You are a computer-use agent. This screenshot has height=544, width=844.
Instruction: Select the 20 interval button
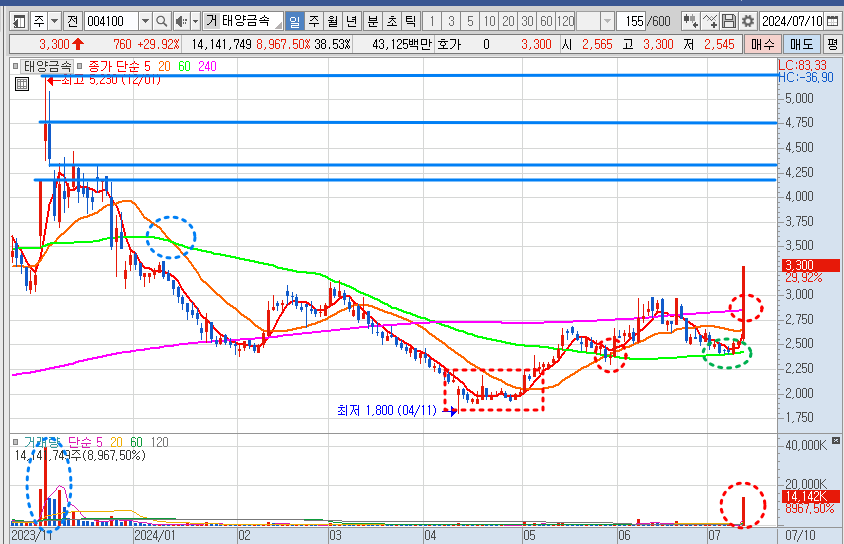508,22
